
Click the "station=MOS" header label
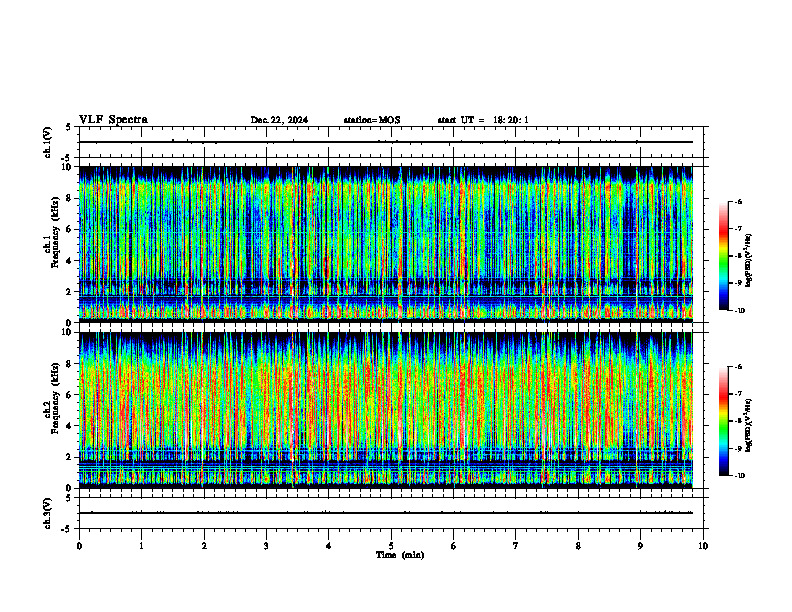372,120
